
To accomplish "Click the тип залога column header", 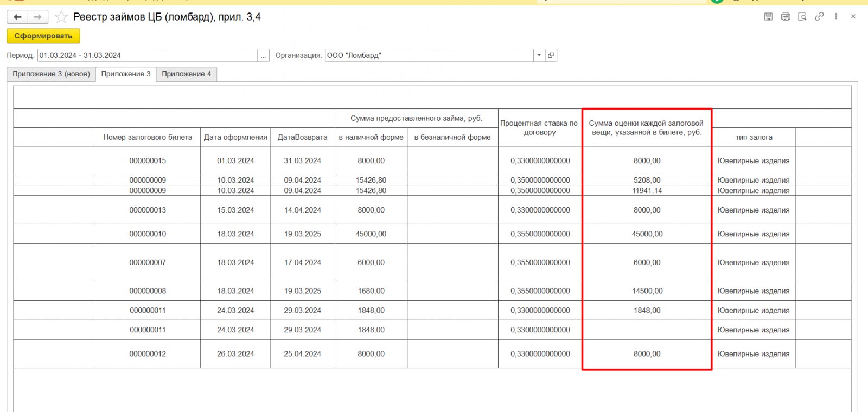I will click(754, 137).
